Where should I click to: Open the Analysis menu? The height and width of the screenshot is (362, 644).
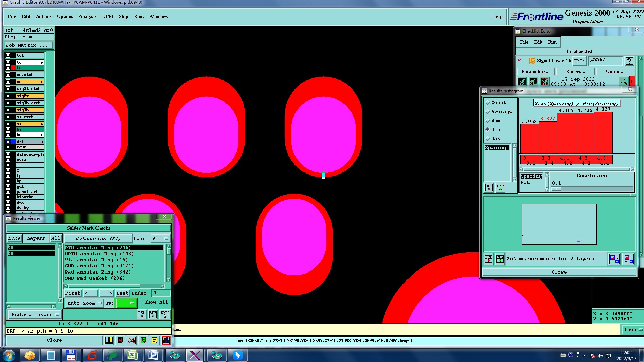[x=87, y=16]
